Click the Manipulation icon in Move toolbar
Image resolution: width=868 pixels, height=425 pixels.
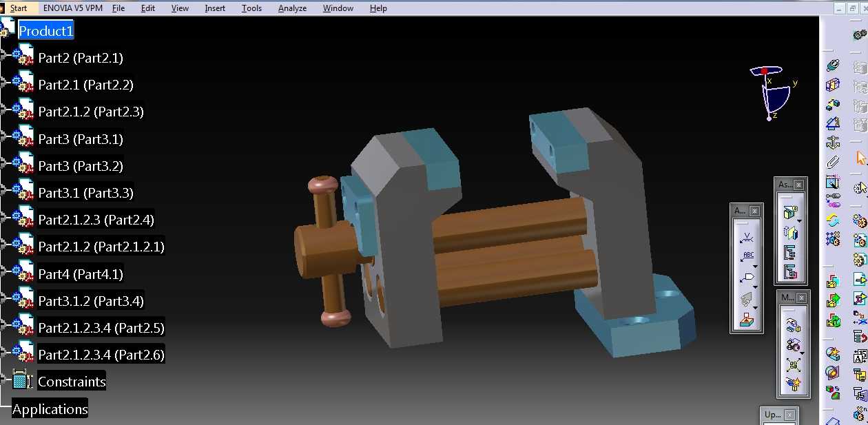click(x=793, y=324)
